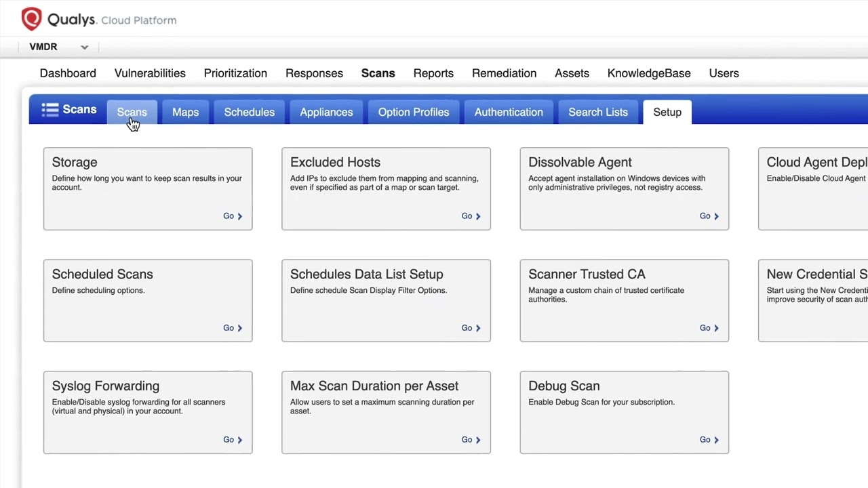Click the Qualys shield logo icon
868x488 pixels.
click(31, 19)
